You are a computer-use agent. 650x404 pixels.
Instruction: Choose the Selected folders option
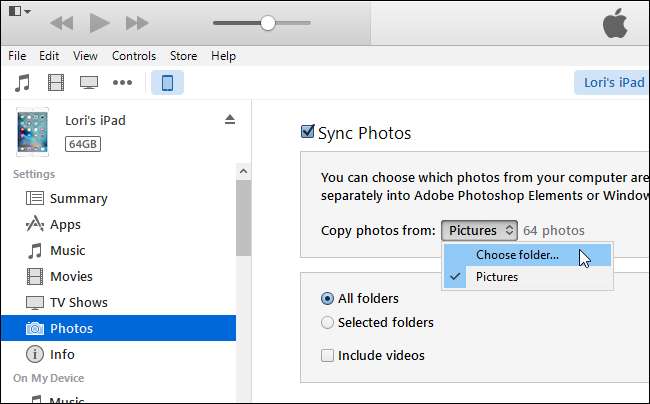[x=327, y=323]
